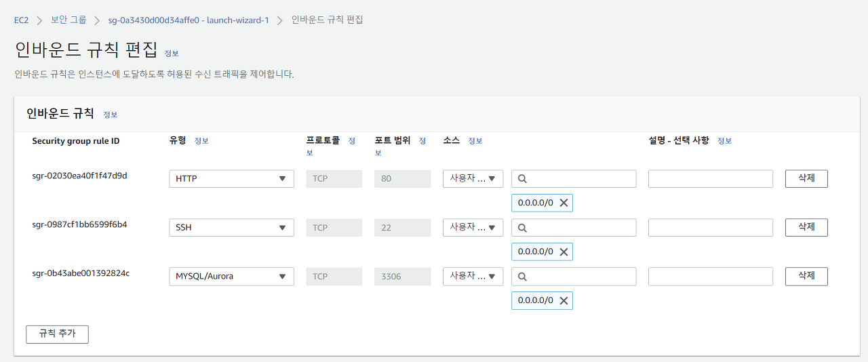Remove 0.0.0.0/0 tag from SSH rule
Image resolution: width=868 pixels, height=362 pixels.
[564, 252]
